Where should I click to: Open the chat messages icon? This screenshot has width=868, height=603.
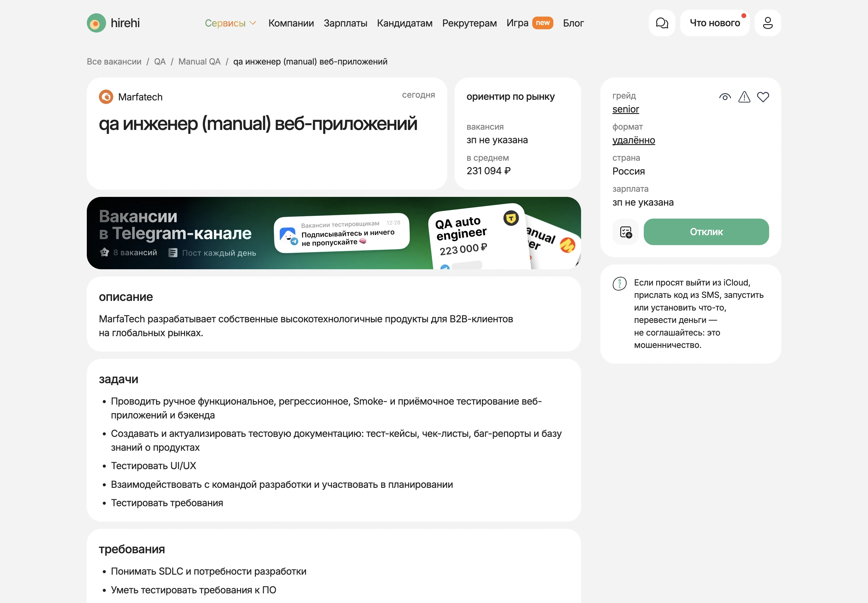coord(662,23)
